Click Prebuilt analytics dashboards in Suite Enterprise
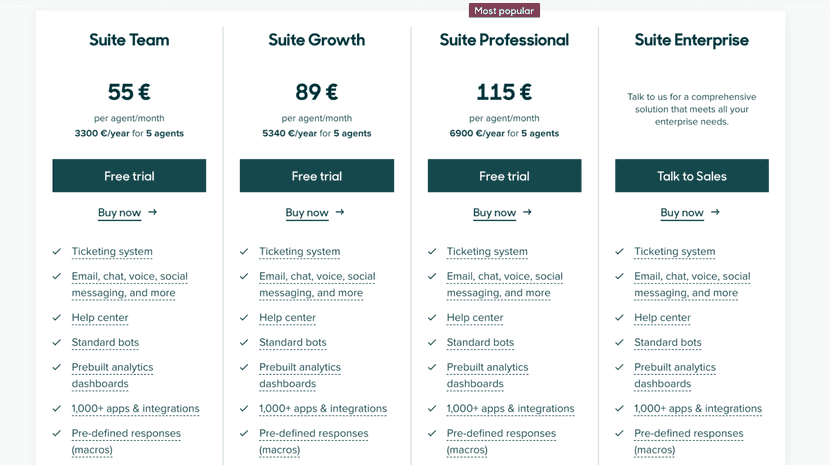Screen dimensions: 830x465 click(675, 375)
